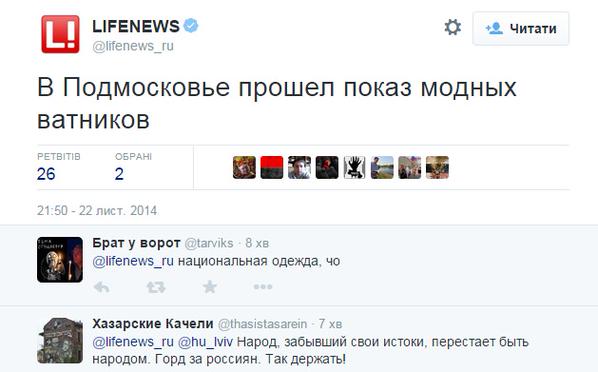Open the tweet timestamp 21:50 - 22 лист. 2014
This screenshot has height=372, width=598.
[x=97, y=211]
